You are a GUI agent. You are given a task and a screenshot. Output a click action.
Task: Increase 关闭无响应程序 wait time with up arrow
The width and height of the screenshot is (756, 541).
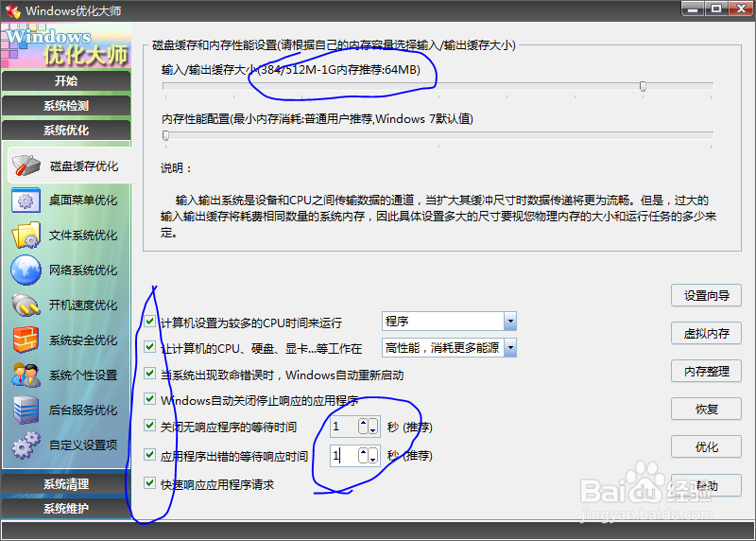[x=363, y=427]
